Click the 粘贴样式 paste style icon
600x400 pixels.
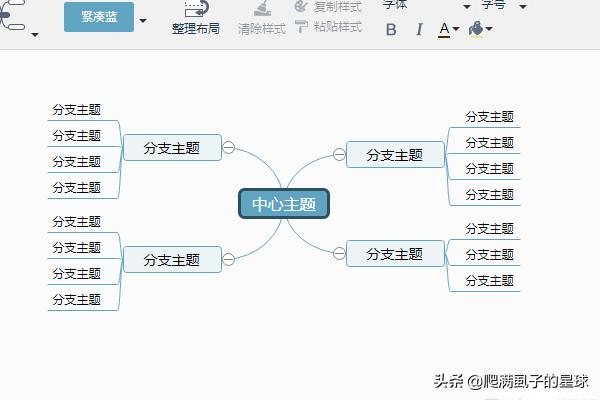(301, 27)
